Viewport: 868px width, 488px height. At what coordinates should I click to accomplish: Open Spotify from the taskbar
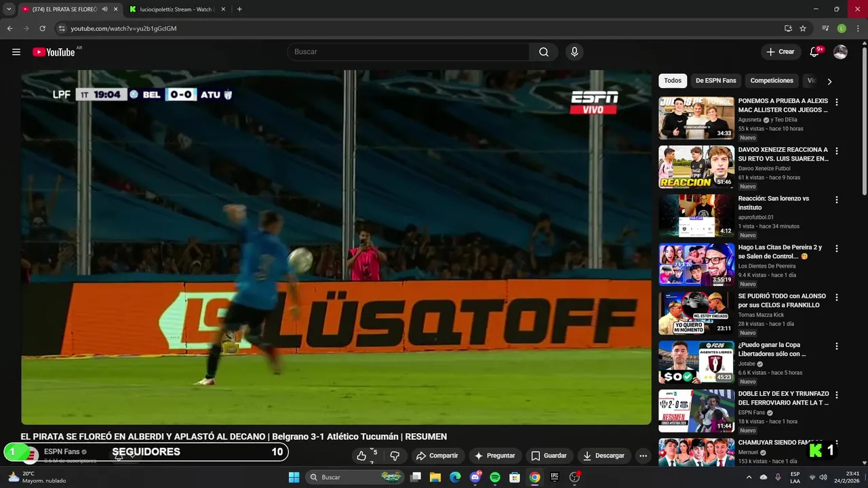(x=495, y=477)
